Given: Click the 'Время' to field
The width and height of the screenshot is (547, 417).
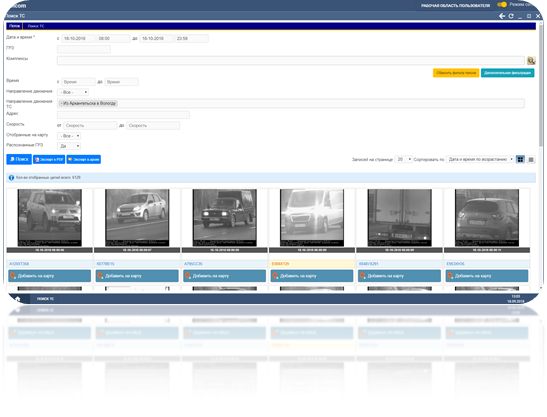Looking at the screenshot, I should tap(122, 82).
